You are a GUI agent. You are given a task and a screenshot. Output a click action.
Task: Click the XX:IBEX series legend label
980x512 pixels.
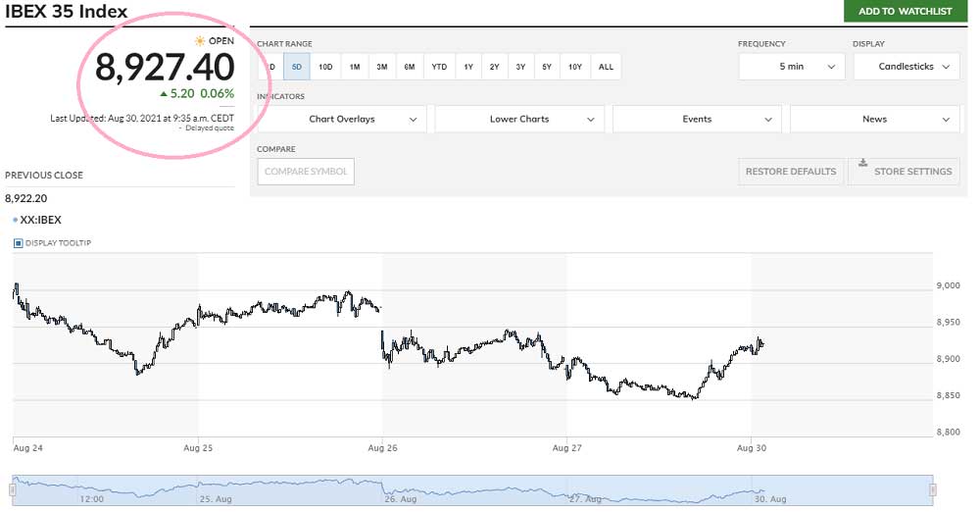coord(40,220)
